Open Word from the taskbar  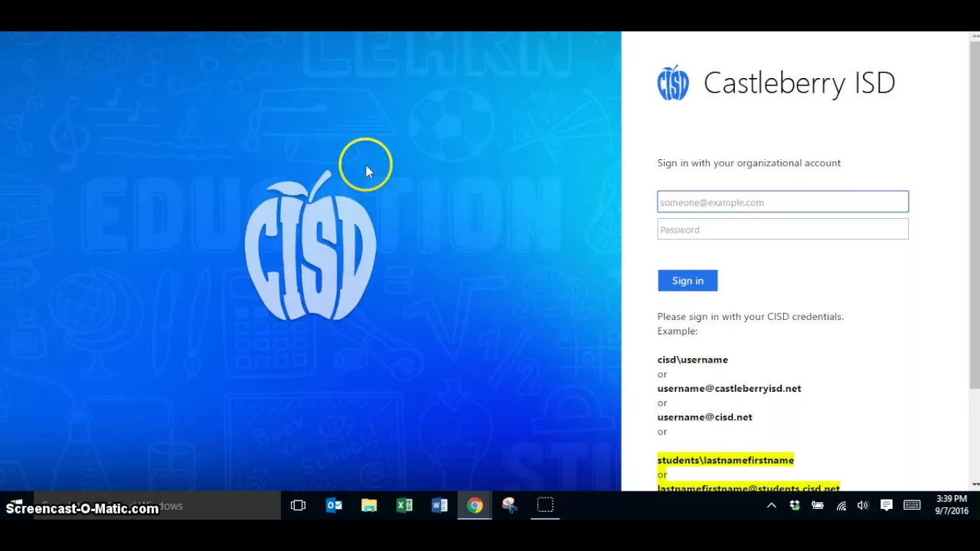pyautogui.click(x=439, y=506)
